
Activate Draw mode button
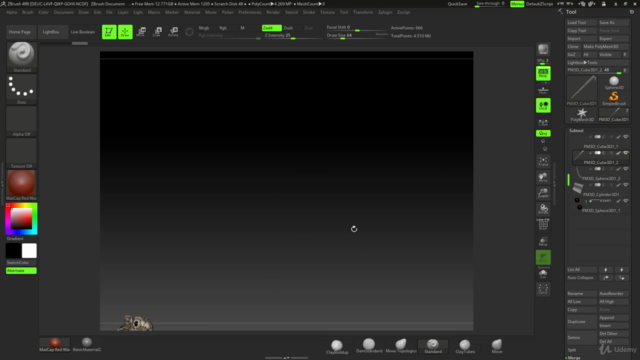click(x=125, y=32)
